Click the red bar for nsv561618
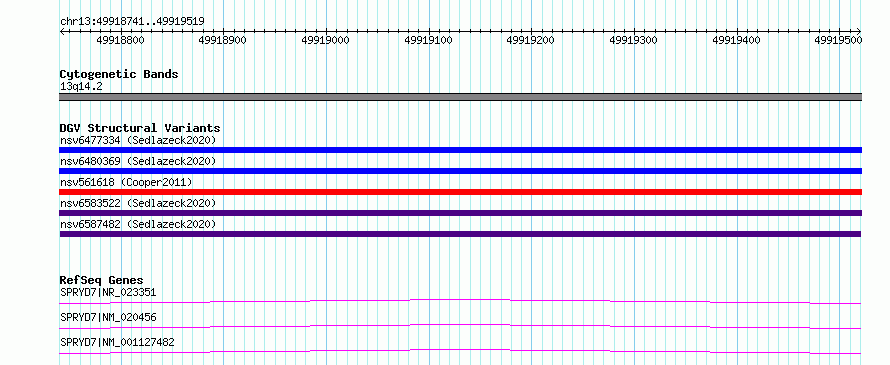The image size is (890, 365). coord(460,192)
